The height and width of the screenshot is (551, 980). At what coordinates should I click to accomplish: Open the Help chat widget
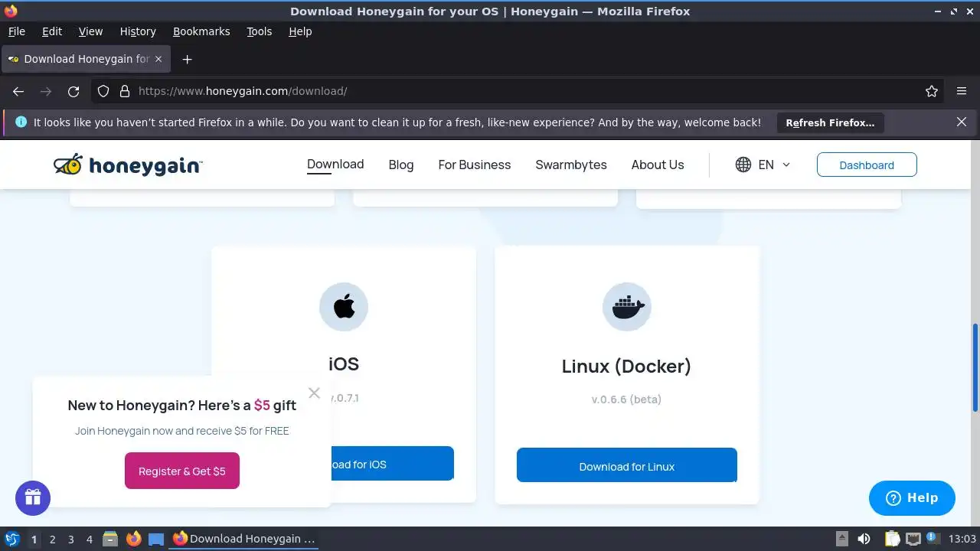[912, 498]
